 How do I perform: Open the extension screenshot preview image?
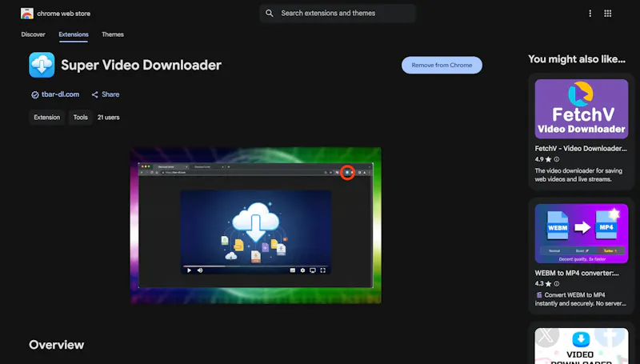click(x=256, y=226)
